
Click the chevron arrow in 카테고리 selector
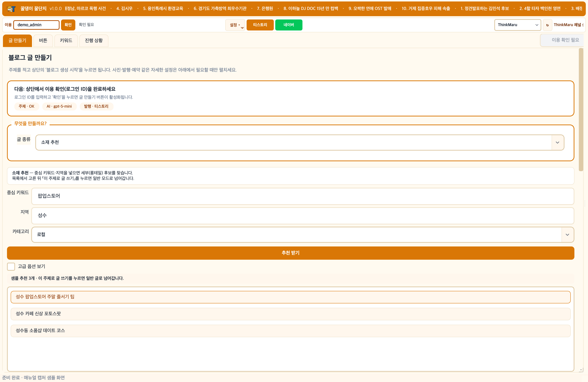click(x=567, y=235)
